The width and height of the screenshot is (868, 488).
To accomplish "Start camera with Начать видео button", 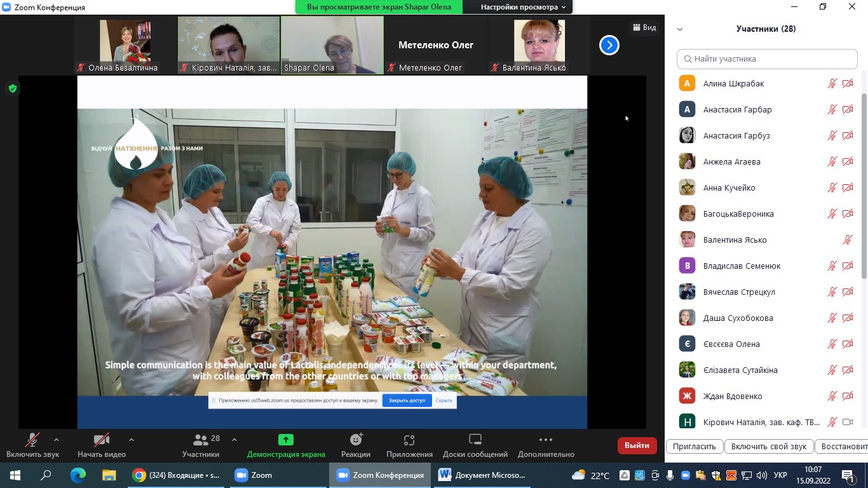I will [x=102, y=445].
